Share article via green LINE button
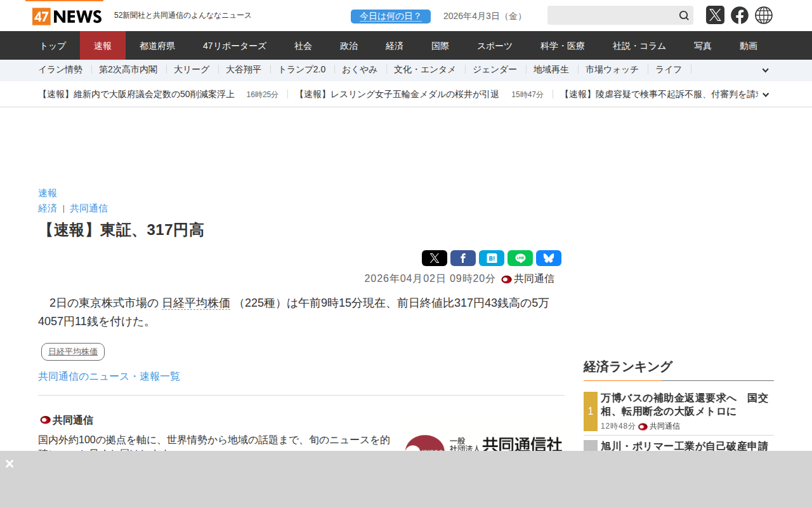Viewport: 812px width, 508px height. tap(520, 258)
